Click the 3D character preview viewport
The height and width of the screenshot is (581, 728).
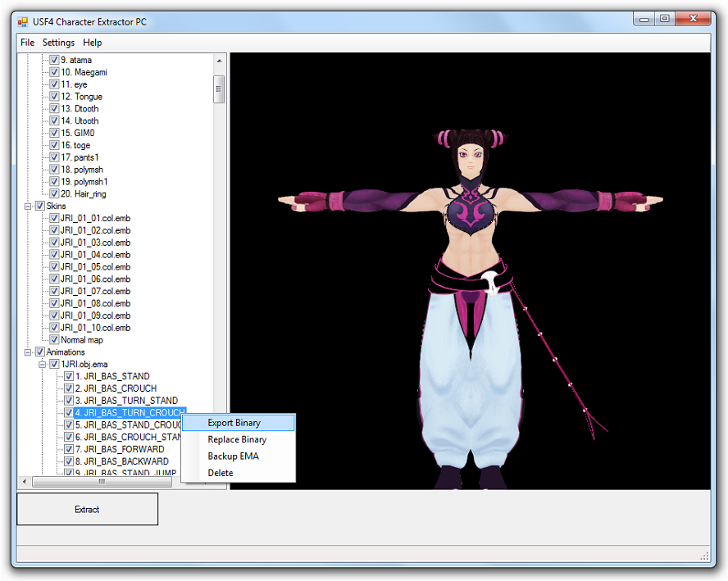coord(471,271)
